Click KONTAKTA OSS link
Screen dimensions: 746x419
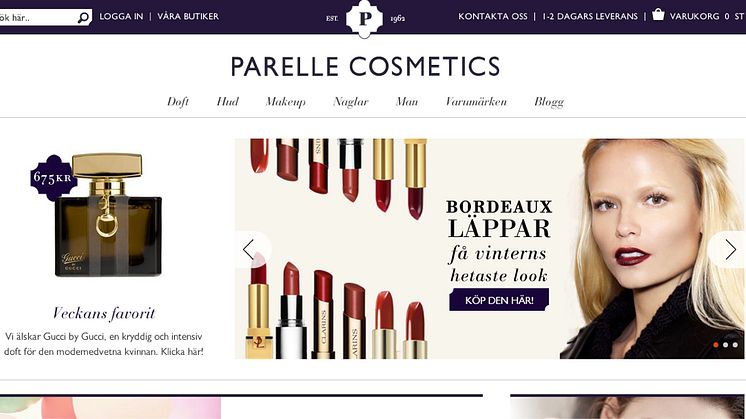[x=493, y=16]
